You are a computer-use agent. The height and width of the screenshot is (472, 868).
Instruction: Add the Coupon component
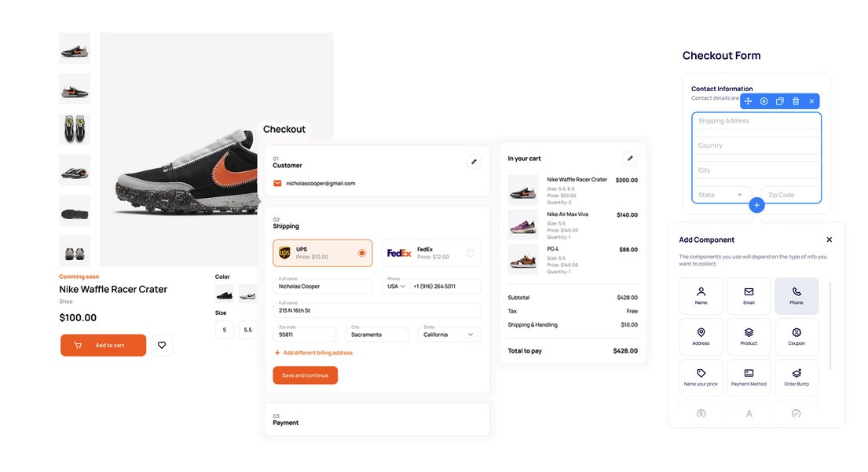click(x=797, y=336)
